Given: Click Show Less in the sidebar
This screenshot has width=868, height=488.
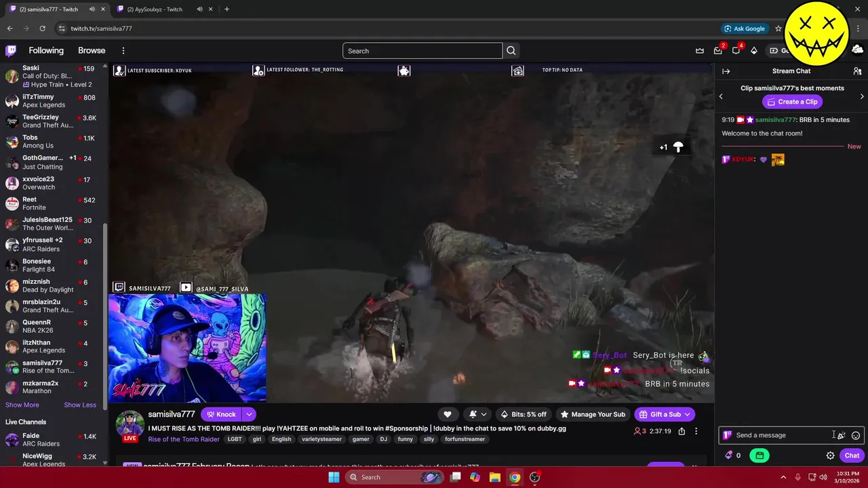Looking at the screenshot, I should pos(80,405).
